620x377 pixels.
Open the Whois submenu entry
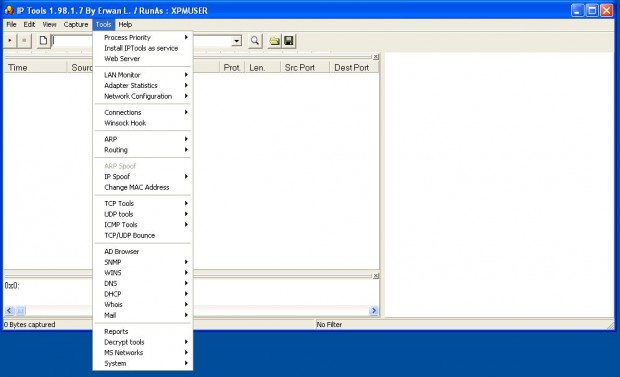[x=143, y=305]
